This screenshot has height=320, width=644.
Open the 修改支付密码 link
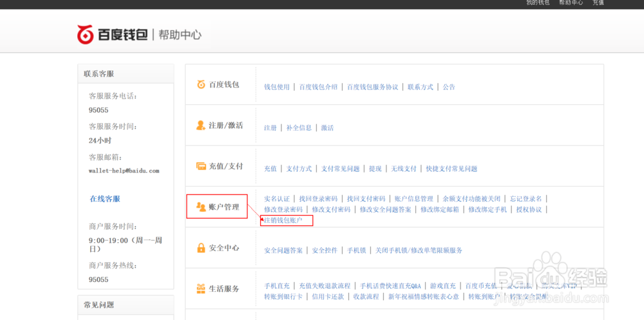[331, 209]
